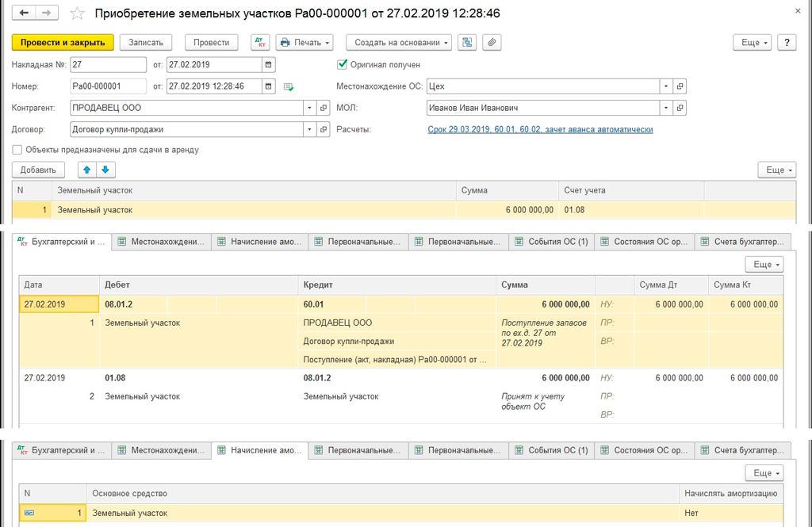
Task: Switch to Бухгалтерский и... tab in upper panel
Action: point(62,242)
